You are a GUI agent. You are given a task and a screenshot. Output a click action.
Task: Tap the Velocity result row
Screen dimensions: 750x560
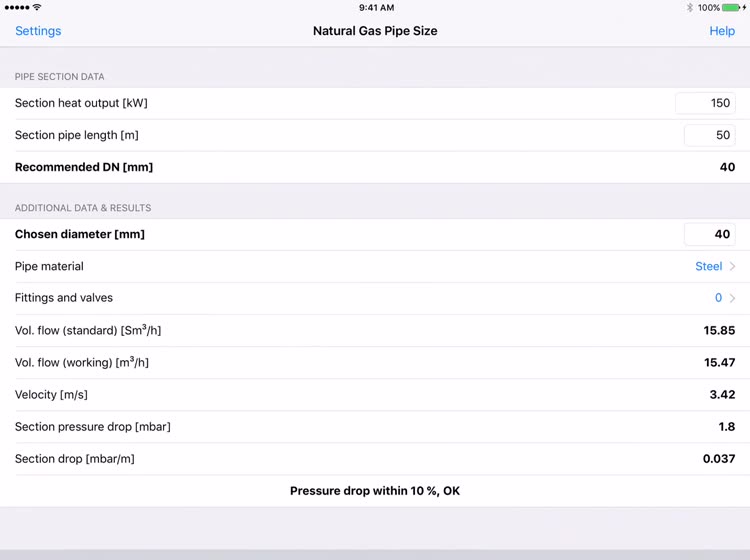click(375, 395)
